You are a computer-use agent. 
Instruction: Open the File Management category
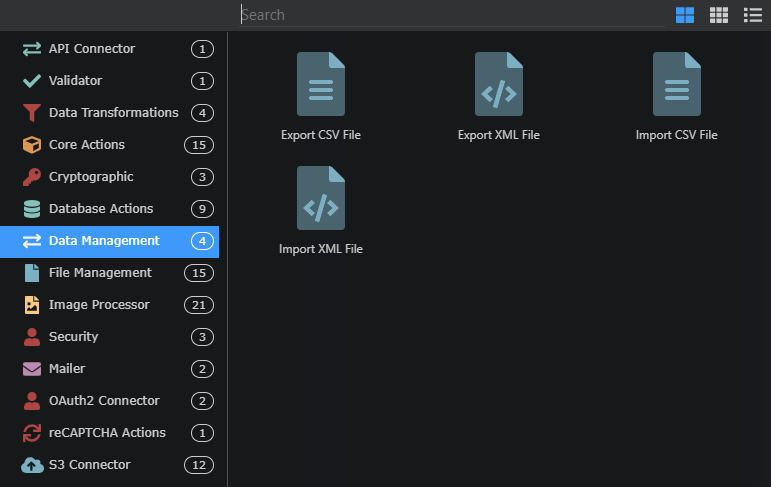109,273
